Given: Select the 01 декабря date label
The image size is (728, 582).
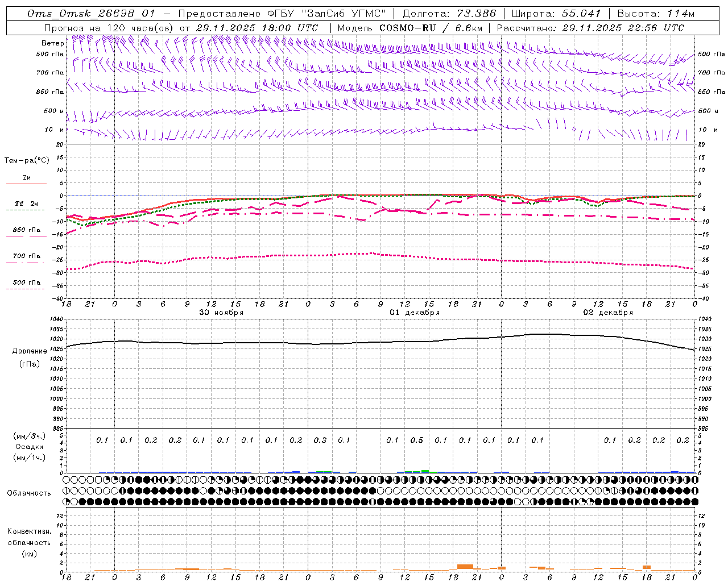Looking at the screenshot, I should [x=415, y=313].
